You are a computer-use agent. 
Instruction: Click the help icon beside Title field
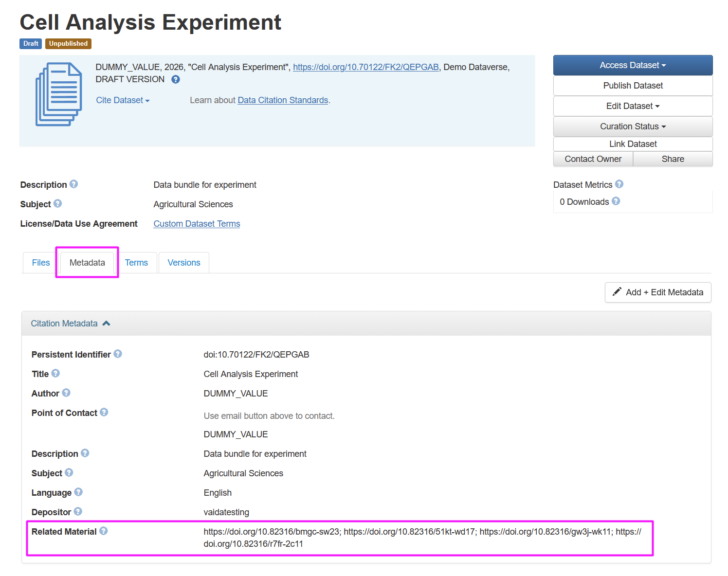tap(55, 373)
